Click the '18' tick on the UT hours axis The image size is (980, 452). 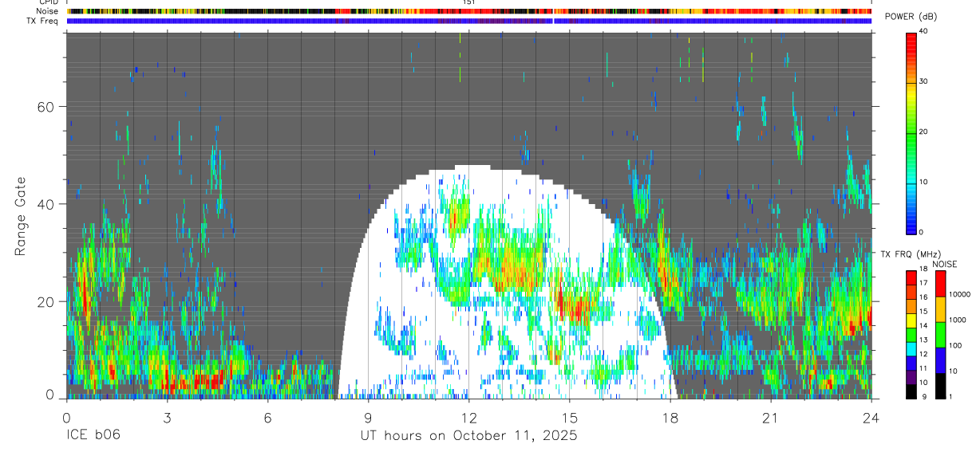(x=670, y=418)
